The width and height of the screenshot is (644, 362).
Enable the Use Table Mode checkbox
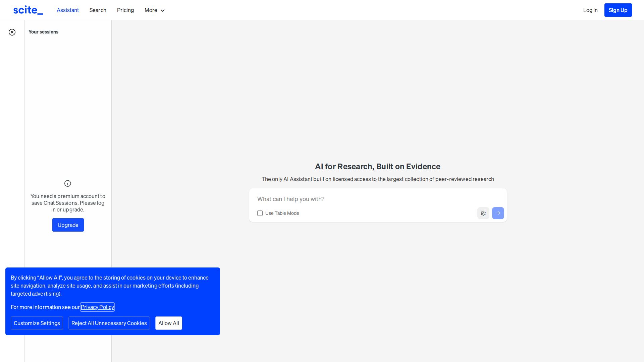pyautogui.click(x=260, y=213)
